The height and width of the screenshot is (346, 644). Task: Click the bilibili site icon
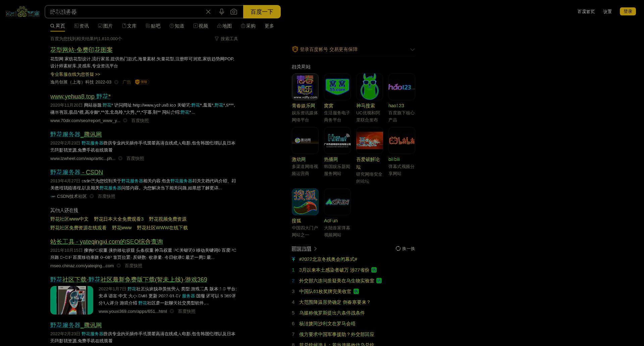(402, 140)
